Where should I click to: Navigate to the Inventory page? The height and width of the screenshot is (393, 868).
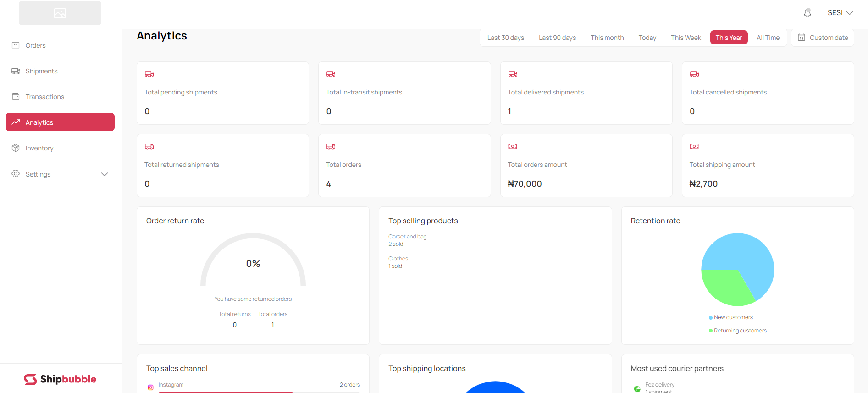coord(60,148)
